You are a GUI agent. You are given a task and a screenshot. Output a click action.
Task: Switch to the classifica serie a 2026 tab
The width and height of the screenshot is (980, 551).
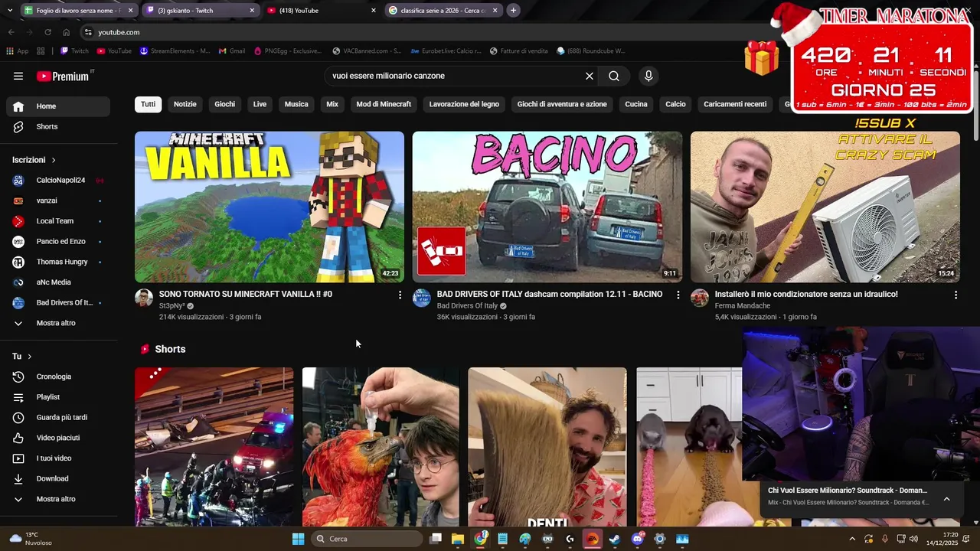tap(443, 11)
